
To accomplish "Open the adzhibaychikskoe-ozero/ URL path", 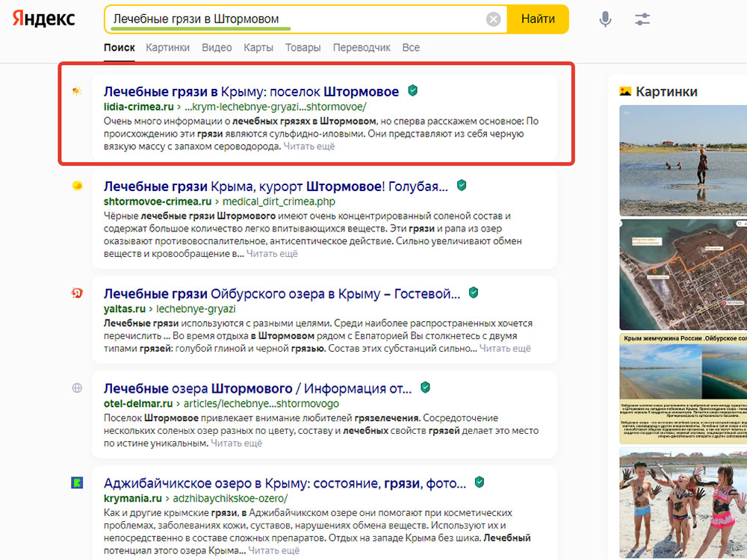I will tap(230, 498).
